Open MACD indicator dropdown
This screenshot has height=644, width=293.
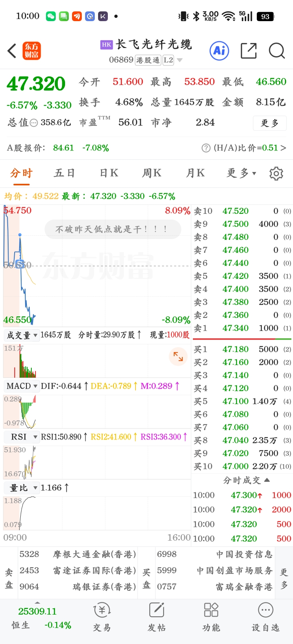tap(22, 386)
